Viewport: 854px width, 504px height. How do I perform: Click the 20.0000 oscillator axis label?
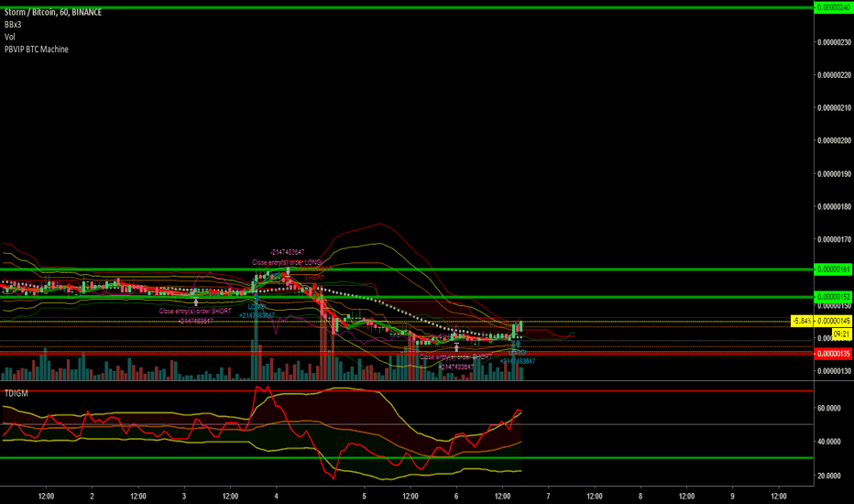[829, 476]
